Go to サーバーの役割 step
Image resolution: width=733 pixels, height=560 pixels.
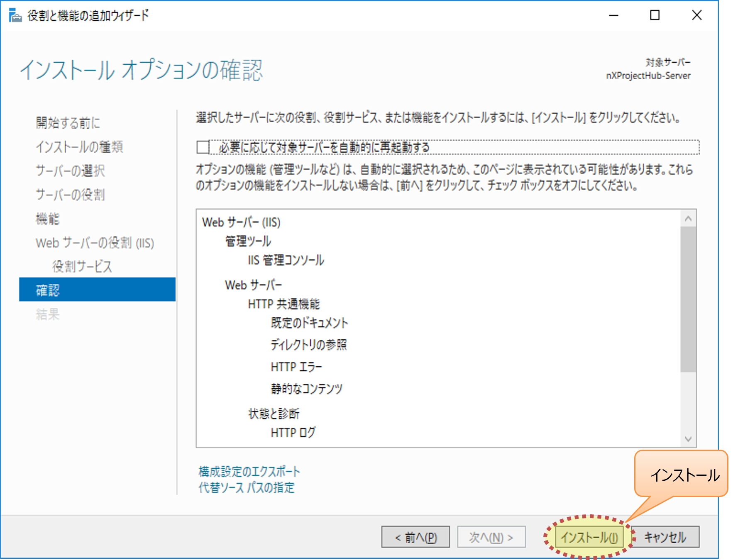tap(70, 195)
